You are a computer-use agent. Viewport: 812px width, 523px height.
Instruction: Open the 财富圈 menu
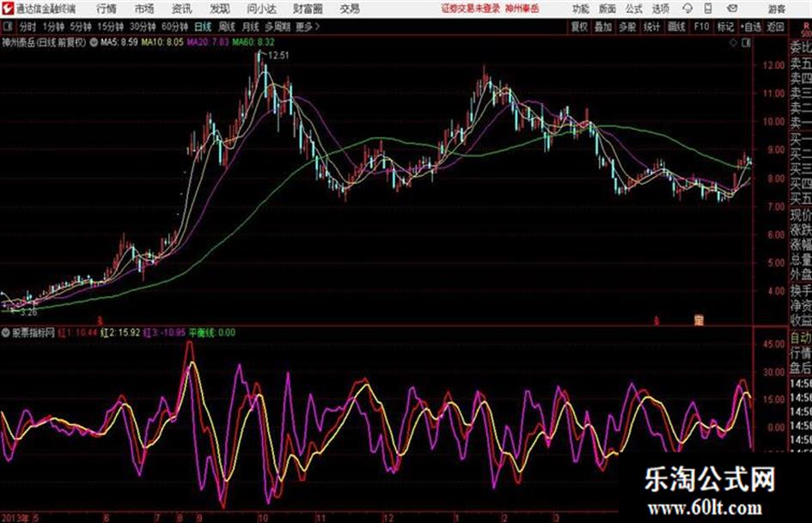[308, 9]
